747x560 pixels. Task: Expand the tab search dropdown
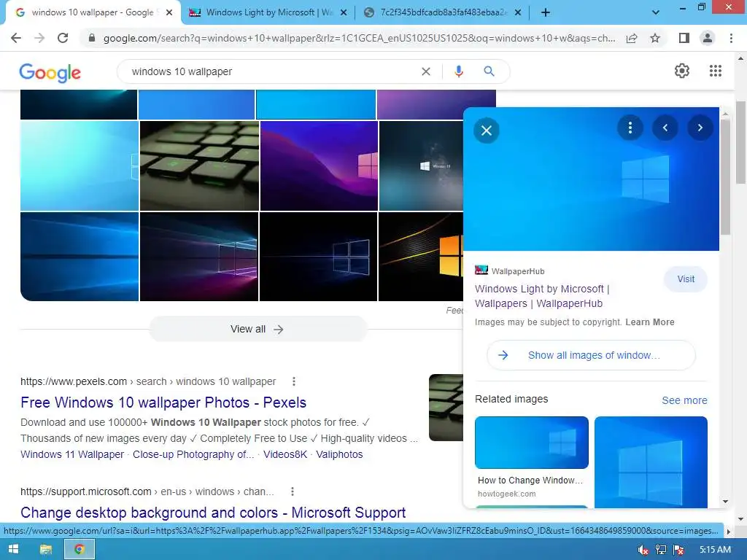coord(656,12)
